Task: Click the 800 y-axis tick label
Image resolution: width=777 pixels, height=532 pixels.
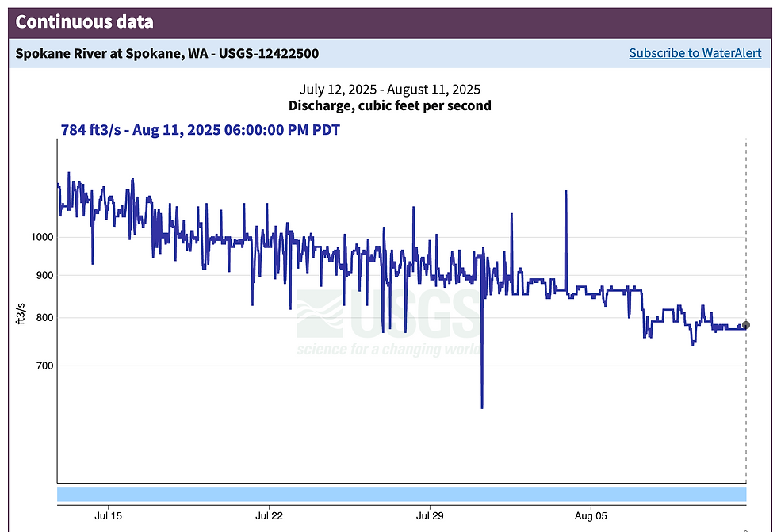Action: pyautogui.click(x=44, y=317)
